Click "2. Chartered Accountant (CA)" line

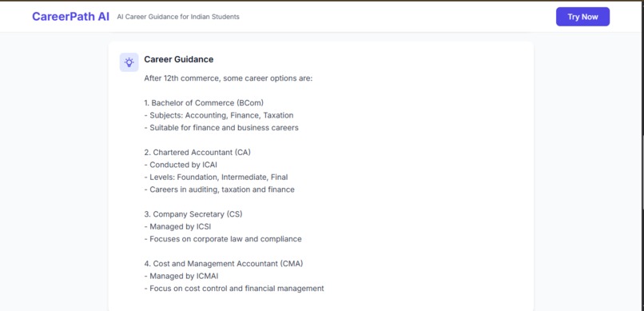tap(197, 153)
